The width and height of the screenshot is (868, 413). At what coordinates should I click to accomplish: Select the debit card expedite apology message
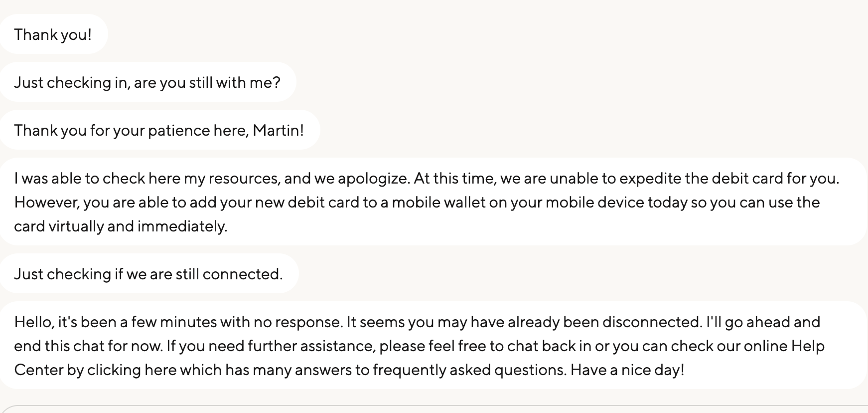(434, 202)
